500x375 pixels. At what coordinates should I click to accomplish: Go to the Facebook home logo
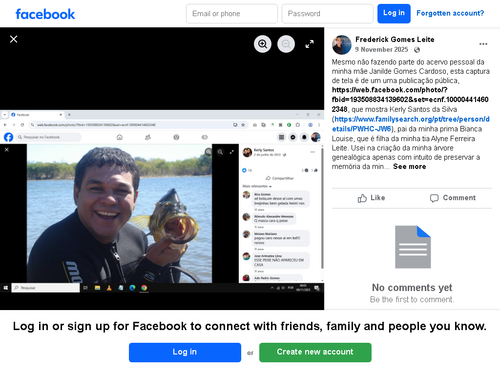[45, 14]
